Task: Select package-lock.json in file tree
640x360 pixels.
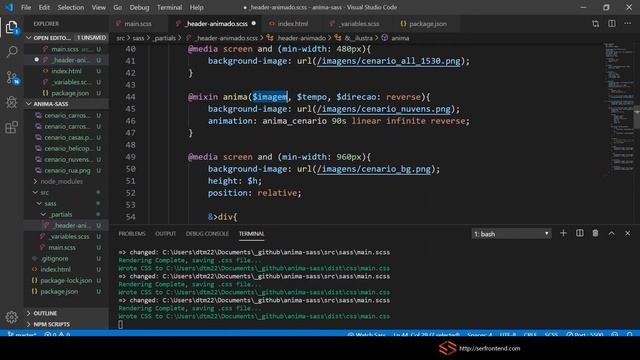Action: [66, 280]
